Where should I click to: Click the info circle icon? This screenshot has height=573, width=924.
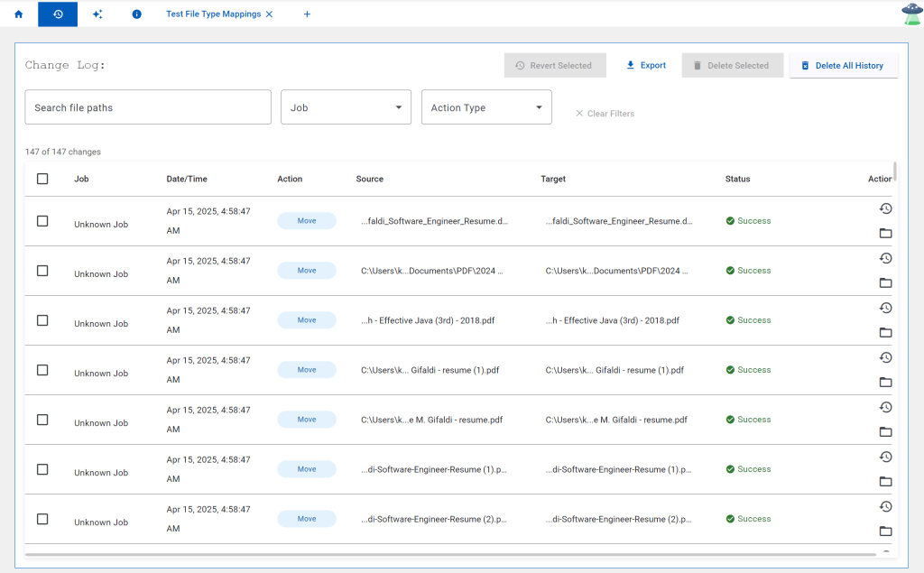coord(136,14)
